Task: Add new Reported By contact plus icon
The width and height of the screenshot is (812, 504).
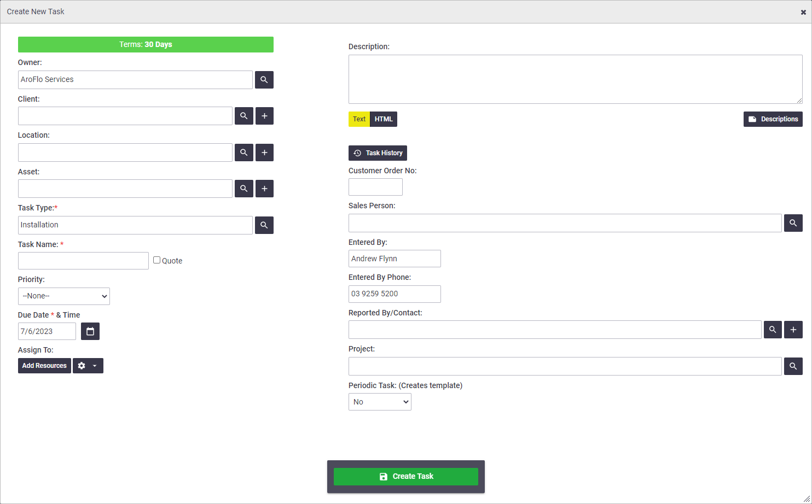Action: 793,330
